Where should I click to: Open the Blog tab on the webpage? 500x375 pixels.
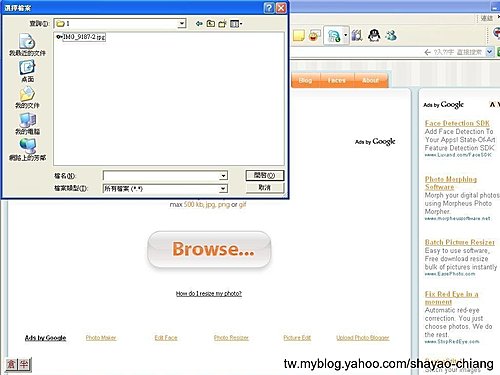tap(305, 80)
